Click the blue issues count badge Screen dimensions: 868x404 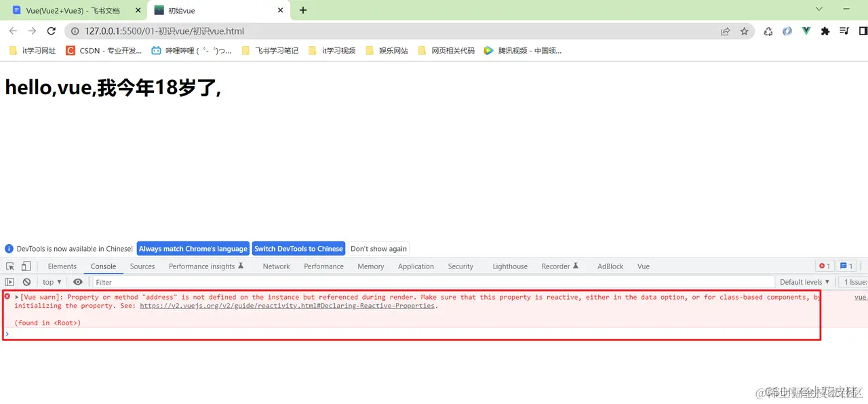(846, 266)
